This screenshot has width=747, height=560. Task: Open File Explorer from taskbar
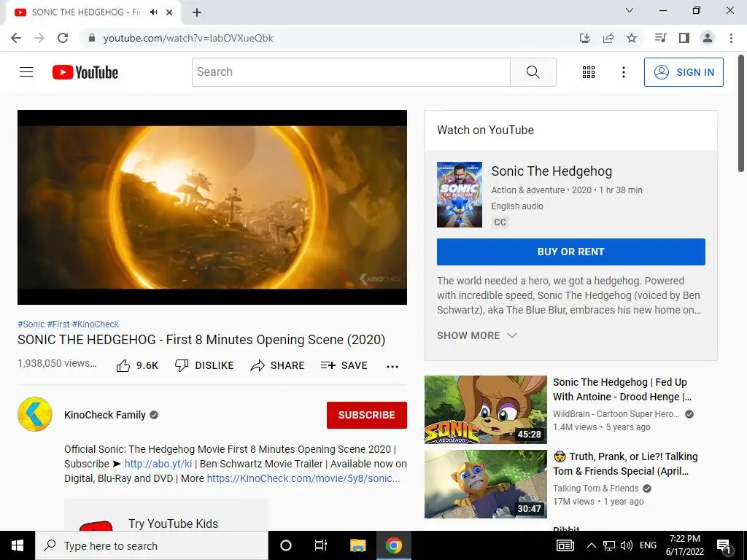tap(357, 545)
